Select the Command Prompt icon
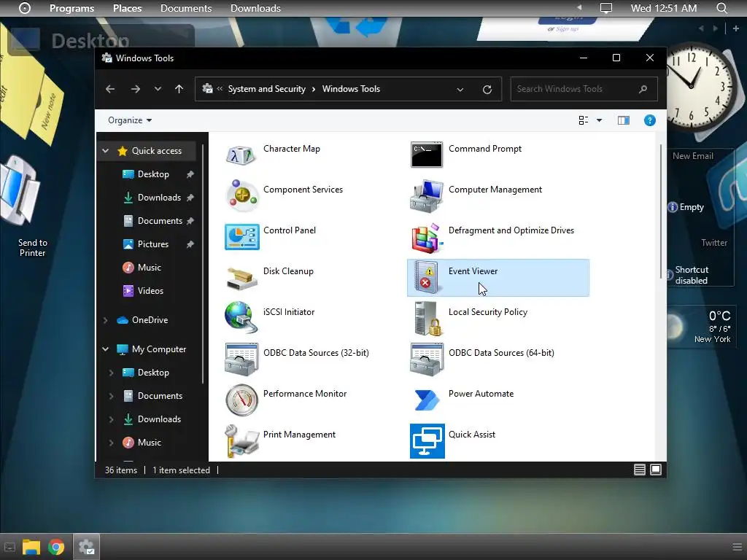The height and width of the screenshot is (560, 747). coord(426,155)
